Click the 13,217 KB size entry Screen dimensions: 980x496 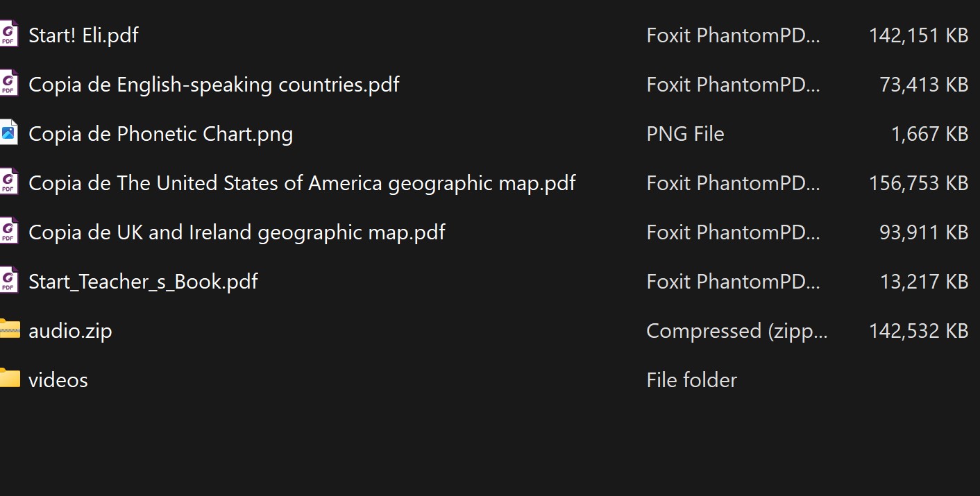coord(923,282)
